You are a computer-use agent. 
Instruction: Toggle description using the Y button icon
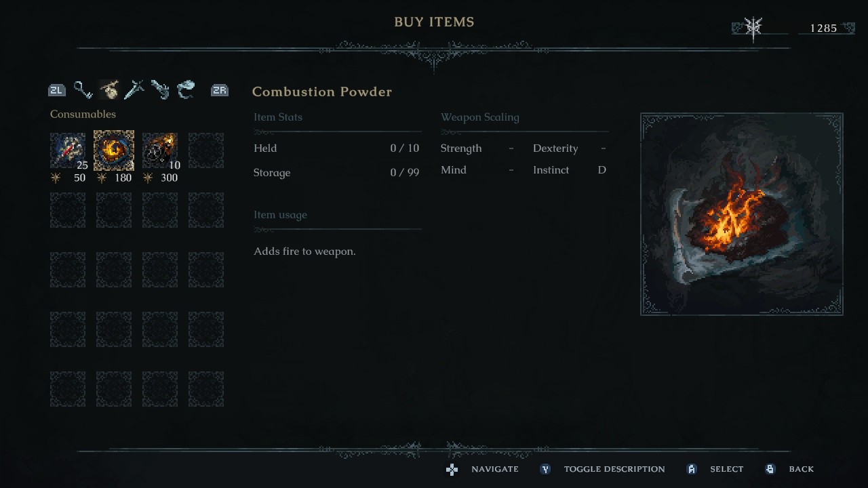tap(545, 469)
